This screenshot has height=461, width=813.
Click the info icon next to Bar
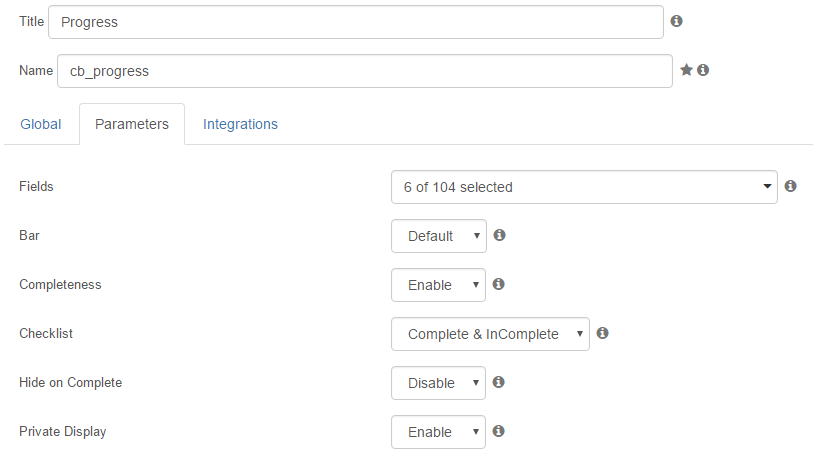point(499,235)
